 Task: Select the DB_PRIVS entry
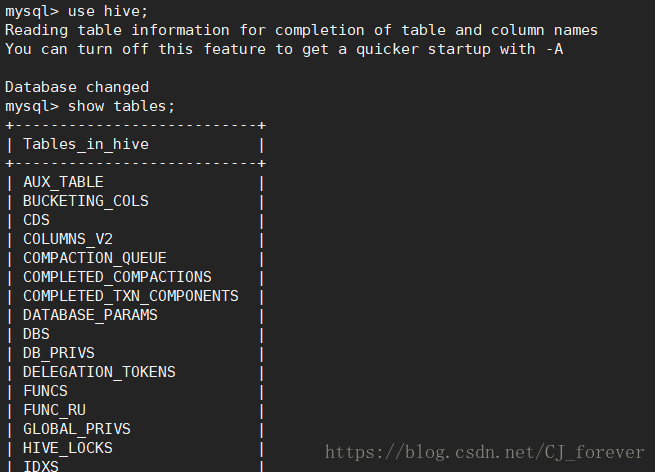[x=59, y=353]
